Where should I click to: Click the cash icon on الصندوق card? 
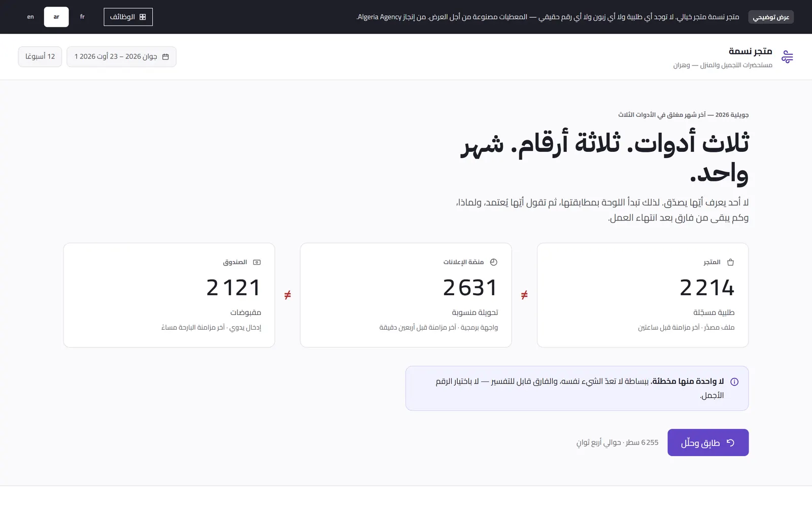[257, 262]
